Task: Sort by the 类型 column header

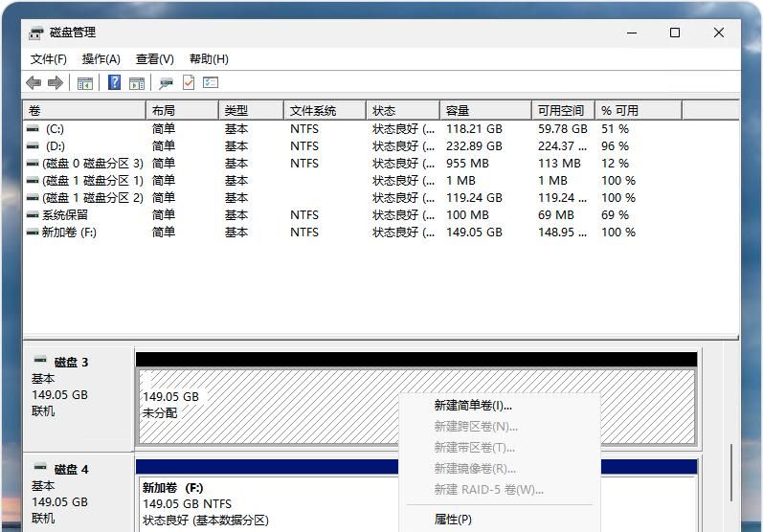Action: point(251,110)
